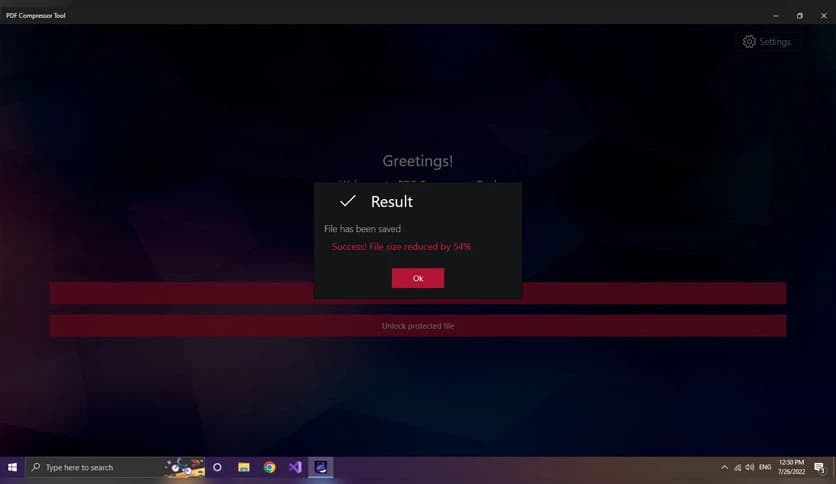This screenshot has width=836, height=484.
Task: Restore down the PDF Compressor Tool window
Action: pos(800,15)
